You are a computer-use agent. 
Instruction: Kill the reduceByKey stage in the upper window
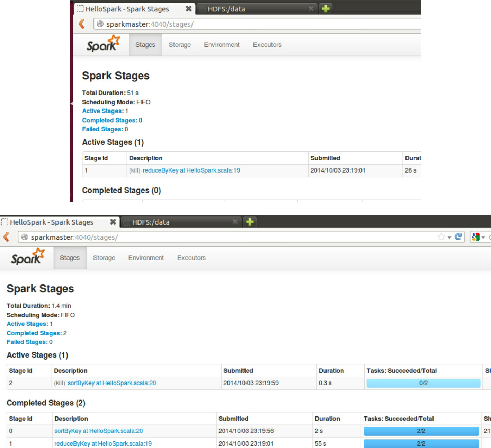tap(135, 170)
